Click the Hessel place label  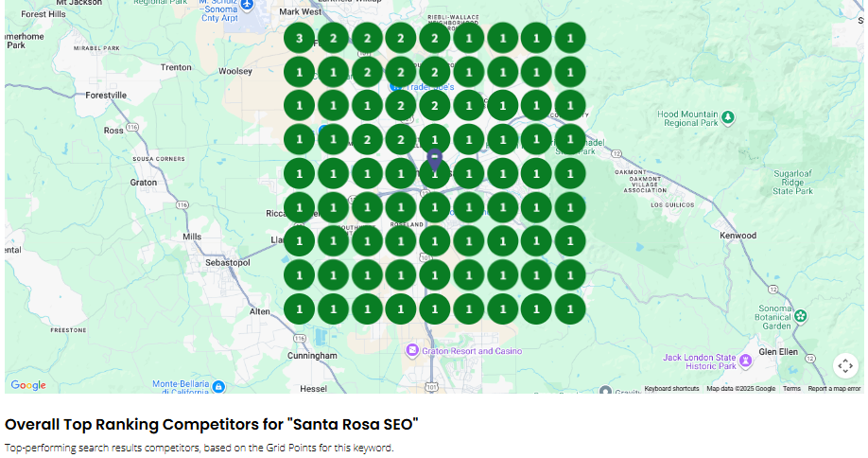coord(313,389)
